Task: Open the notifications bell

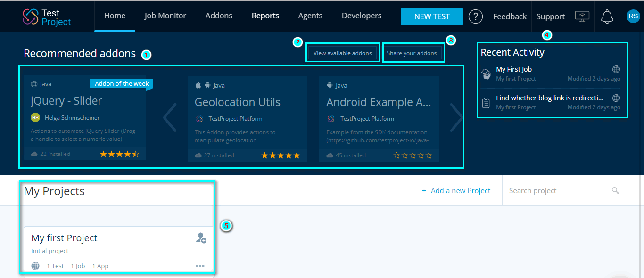Action: [607, 16]
